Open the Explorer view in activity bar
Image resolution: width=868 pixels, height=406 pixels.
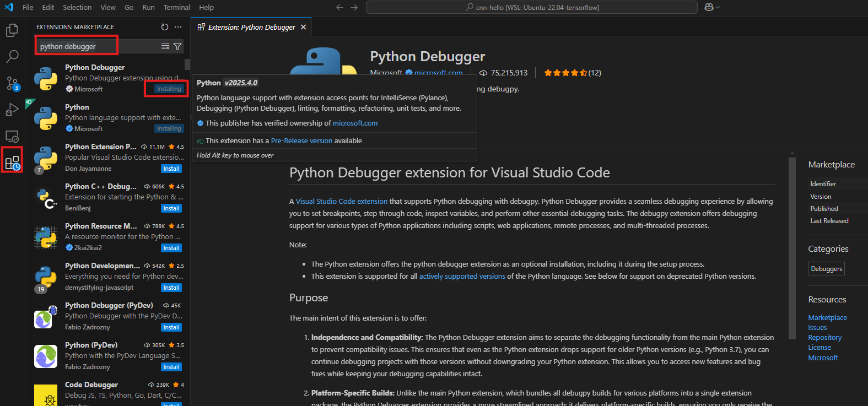click(12, 30)
